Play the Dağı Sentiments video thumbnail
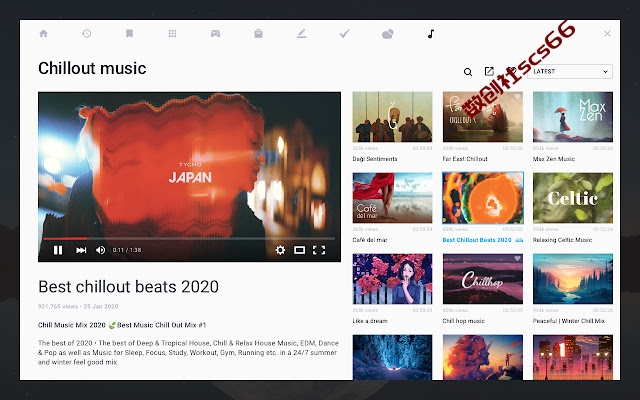The width and height of the screenshot is (640, 400). point(392,117)
